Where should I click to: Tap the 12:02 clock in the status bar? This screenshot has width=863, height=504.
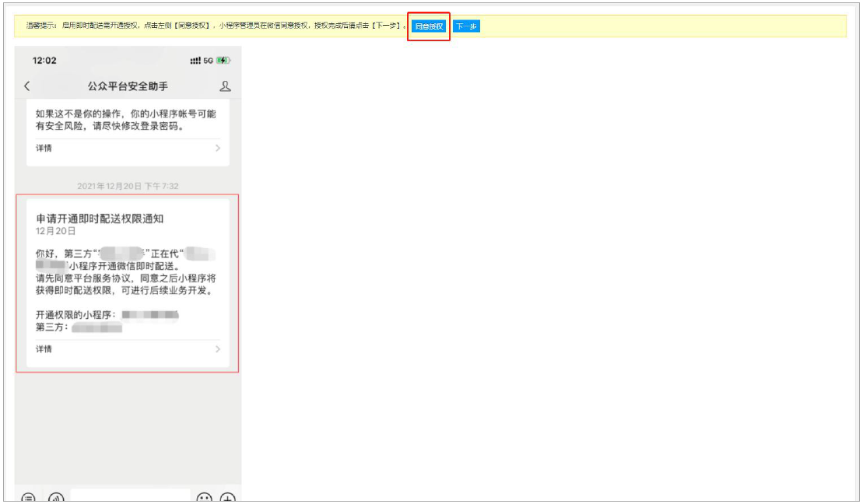(x=44, y=61)
